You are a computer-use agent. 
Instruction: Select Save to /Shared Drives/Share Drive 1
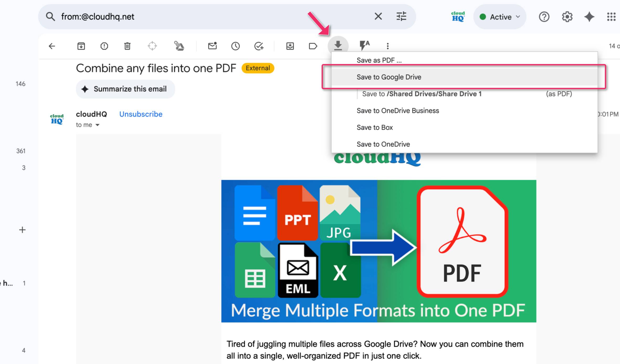pos(464,94)
